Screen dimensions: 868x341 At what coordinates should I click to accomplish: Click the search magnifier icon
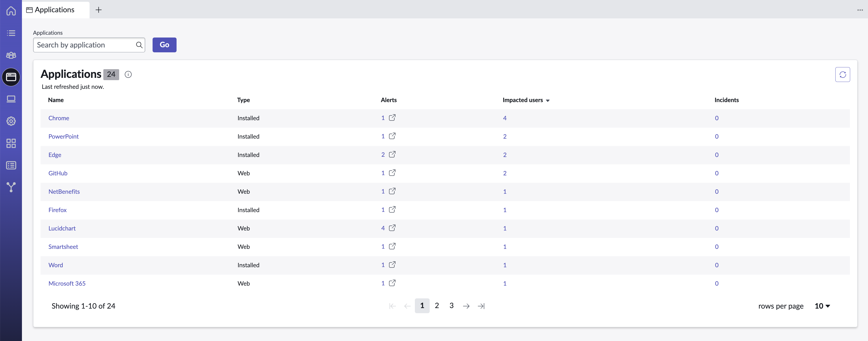point(139,45)
